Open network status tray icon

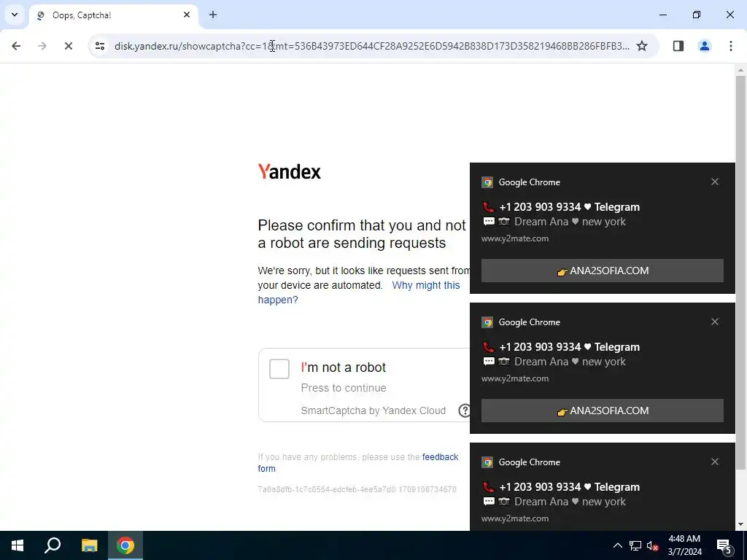[x=635, y=545]
